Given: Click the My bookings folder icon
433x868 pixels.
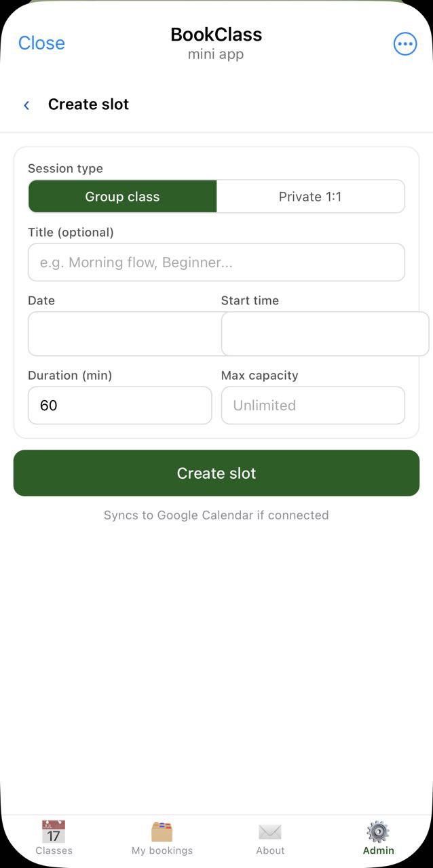Looking at the screenshot, I should click(x=162, y=830).
